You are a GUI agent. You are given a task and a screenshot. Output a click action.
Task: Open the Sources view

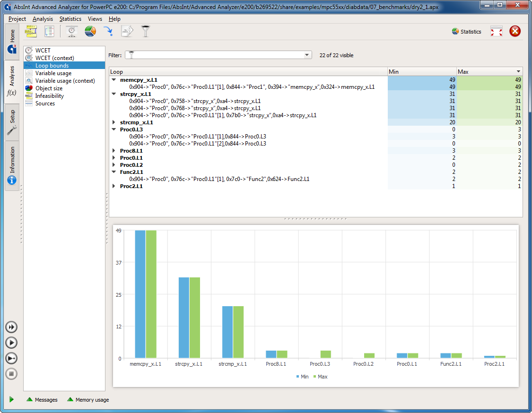[64, 103]
